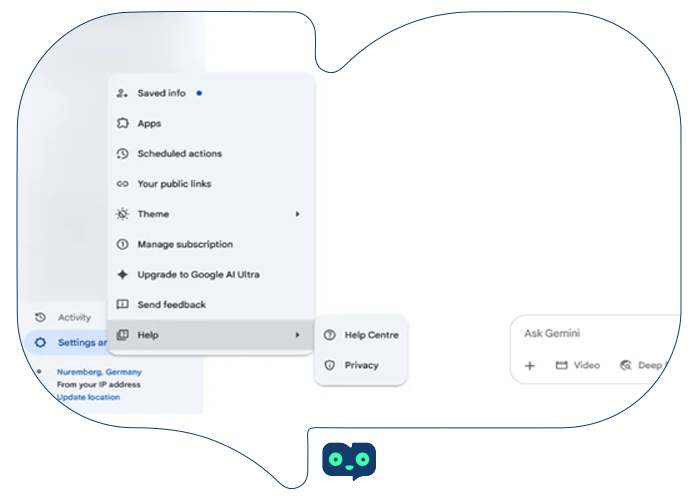Open the Nuremberg, Germany location link

click(x=99, y=372)
